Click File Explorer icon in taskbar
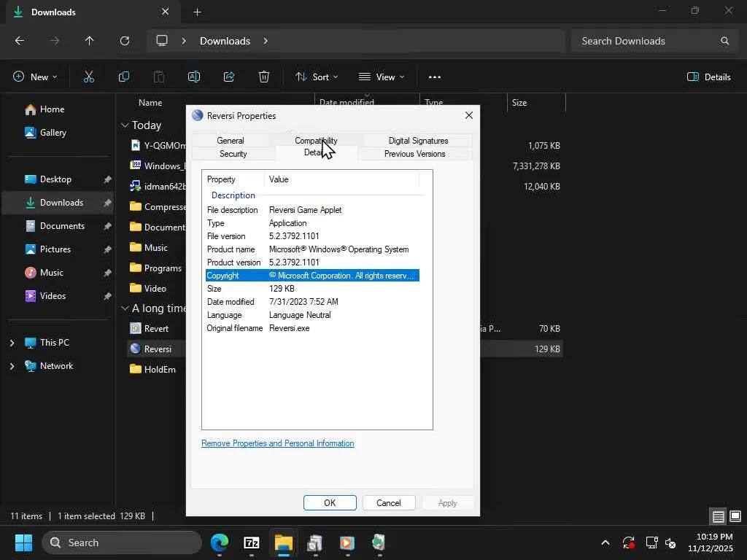Screen dimensions: 747x560 (284, 542)
